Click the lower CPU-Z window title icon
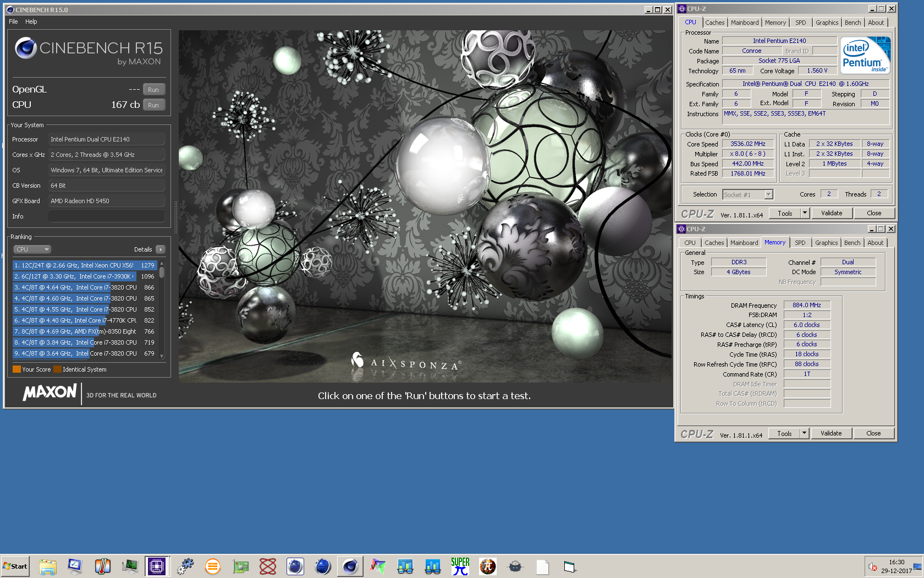924x578 pixels. (x=681, y=229)
